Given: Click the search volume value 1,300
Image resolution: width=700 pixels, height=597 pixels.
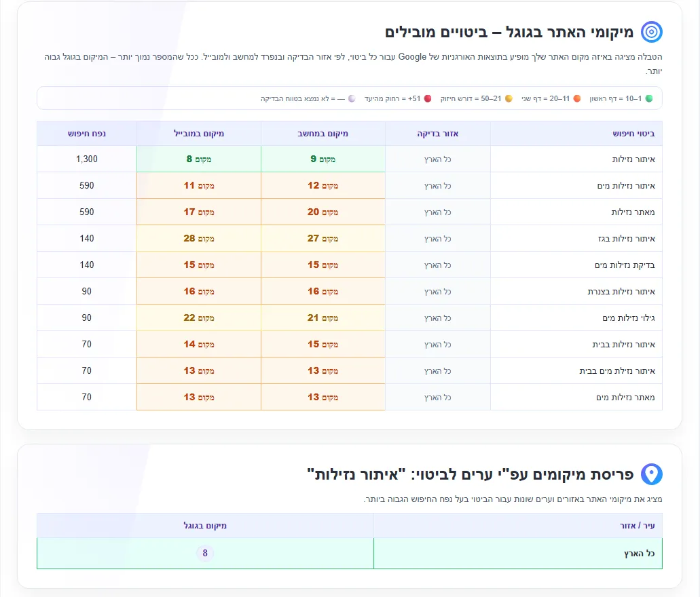Looking at the screenshot, I should click(87, 159).
